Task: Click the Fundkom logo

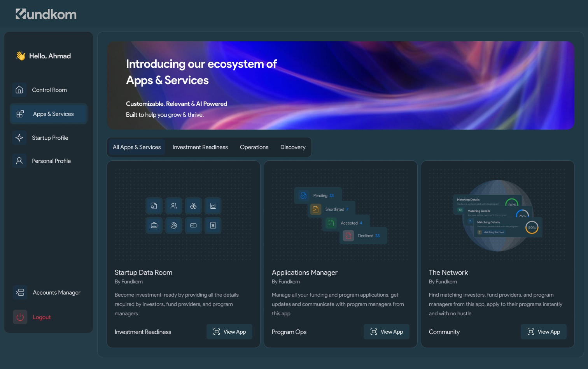Action: point(46,14)
